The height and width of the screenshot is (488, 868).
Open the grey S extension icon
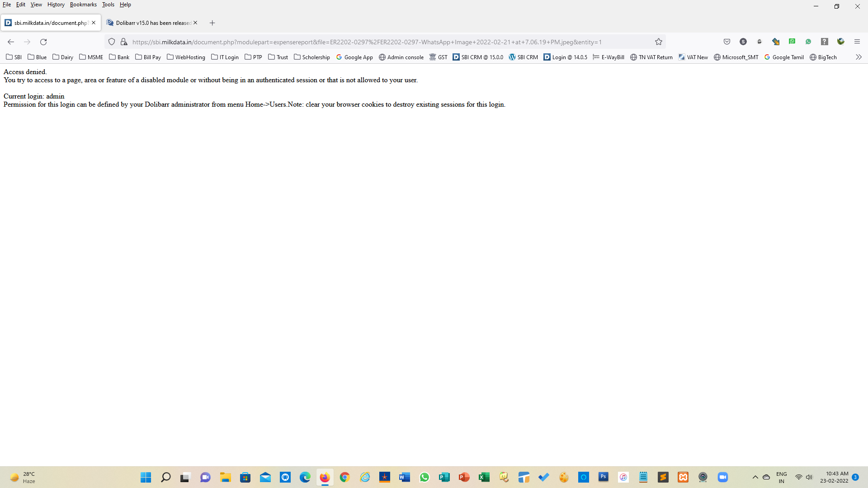[x=743, y=42]
